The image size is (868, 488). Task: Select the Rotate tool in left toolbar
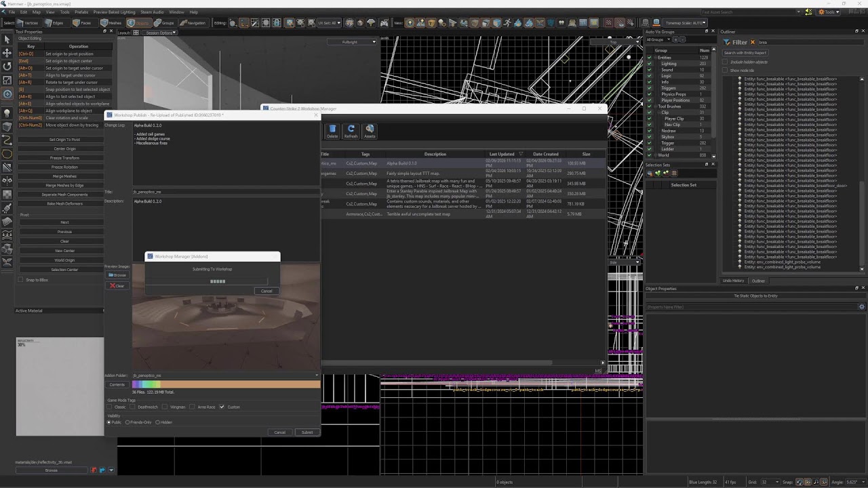coord(7,66)
